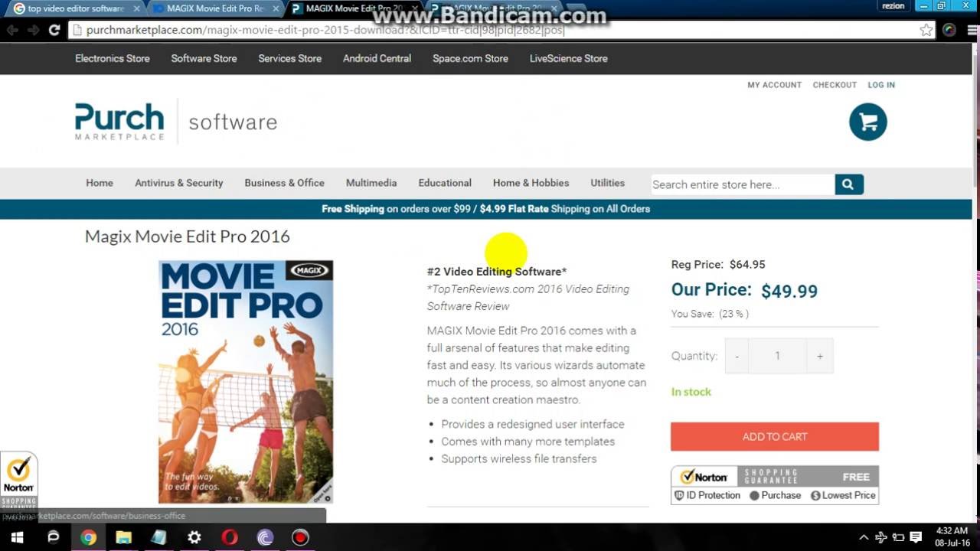Click the 'In stock' status text

pyautogui.click(x=691, y=392)
